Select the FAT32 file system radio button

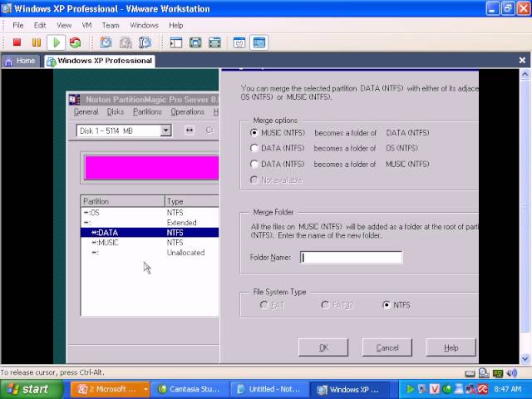coord(325,305)
